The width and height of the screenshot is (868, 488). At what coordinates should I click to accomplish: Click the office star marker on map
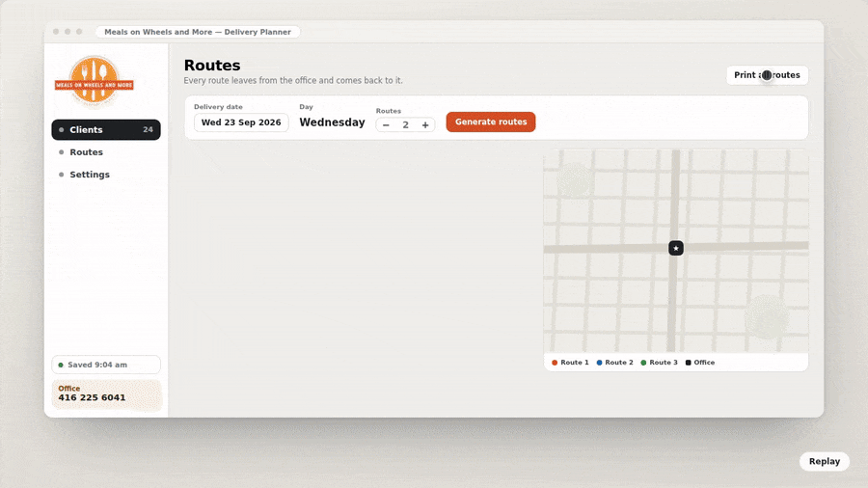coord(675,248)
